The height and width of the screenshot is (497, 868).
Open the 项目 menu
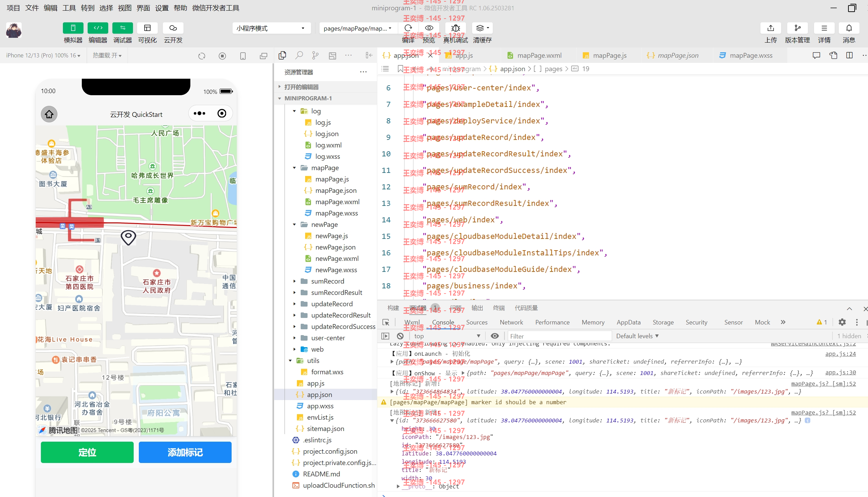pyautogui.click(x=13, y=8)
